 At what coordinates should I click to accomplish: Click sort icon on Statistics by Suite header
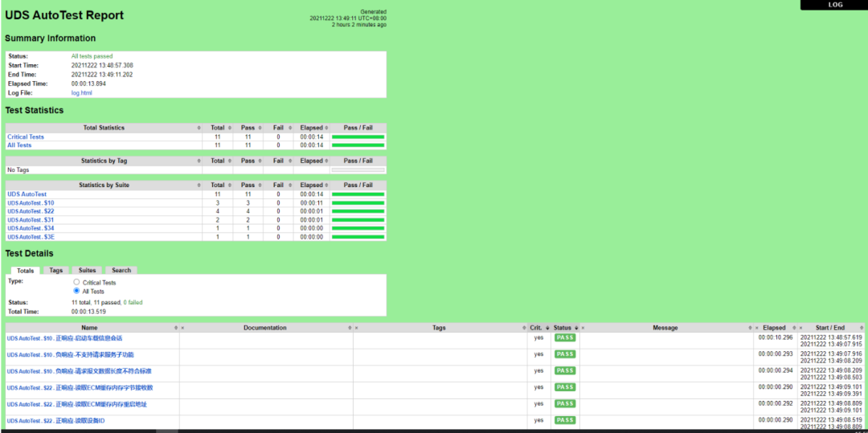199,186
